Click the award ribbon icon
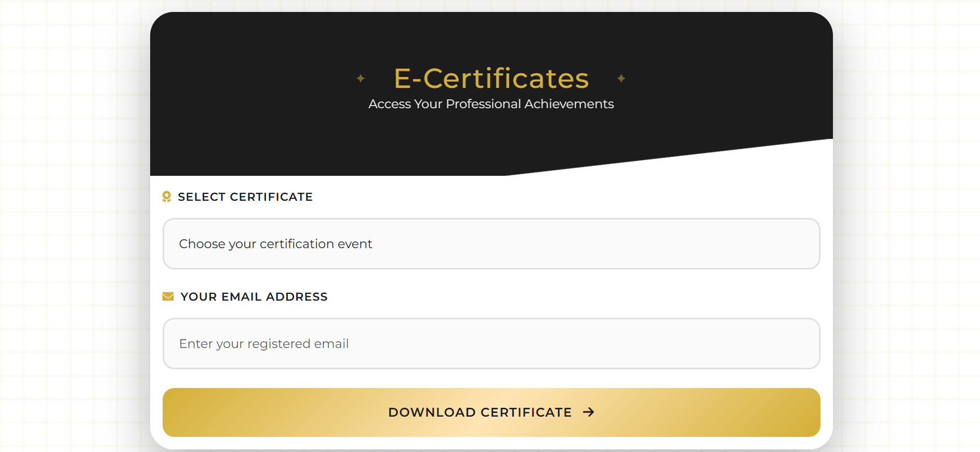980x452 pixels. [167, 197]
